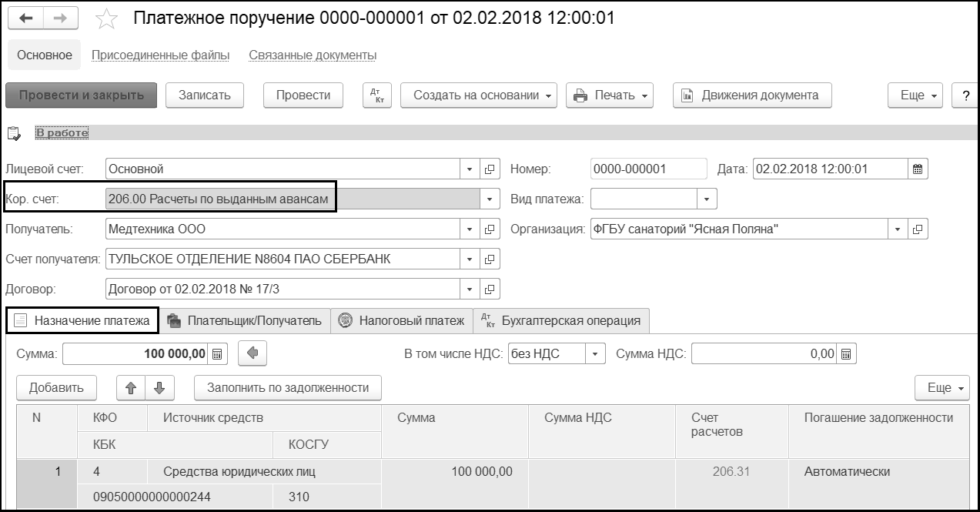Image resolution: width=980 pixels, height=512 pixels.
Task: Select Бухгалтерская операция tab
Action: [x=561, y=320]
